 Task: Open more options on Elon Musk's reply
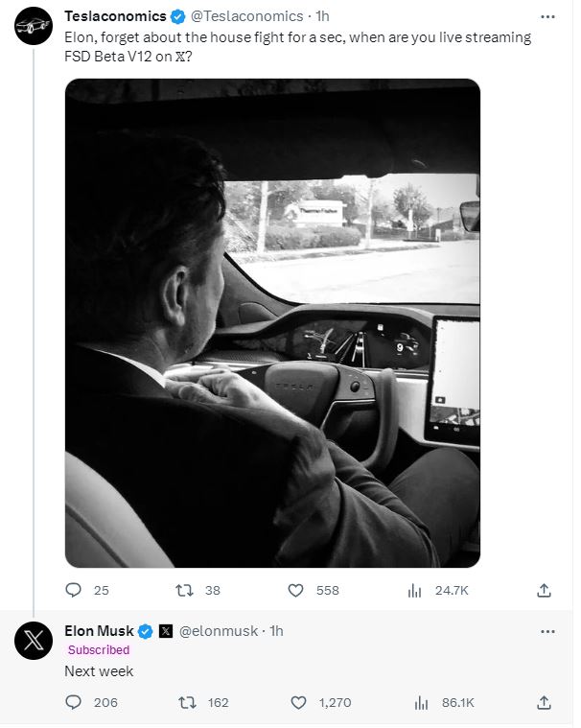pos(547,631)
